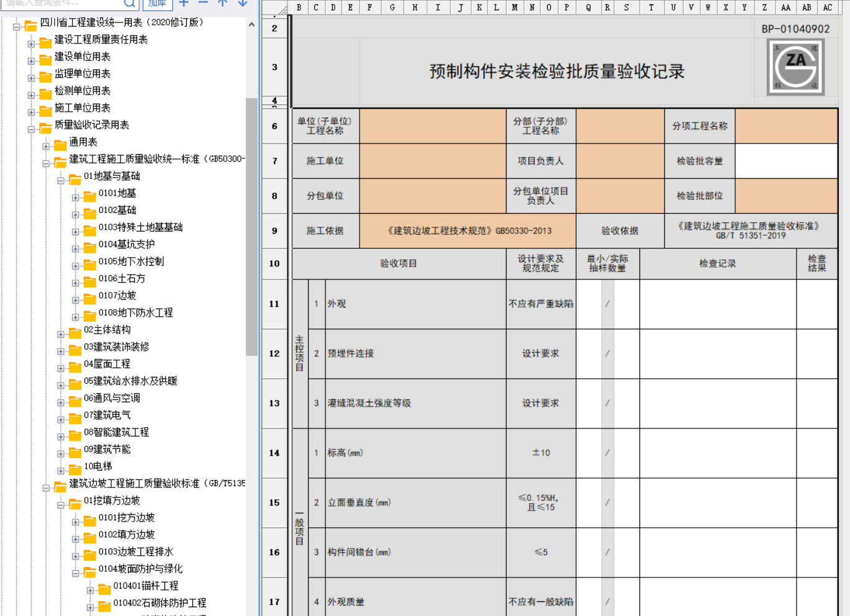Select column header Q in spreadsheet
Screen dimensions: 850x616
tap(588, 7)
